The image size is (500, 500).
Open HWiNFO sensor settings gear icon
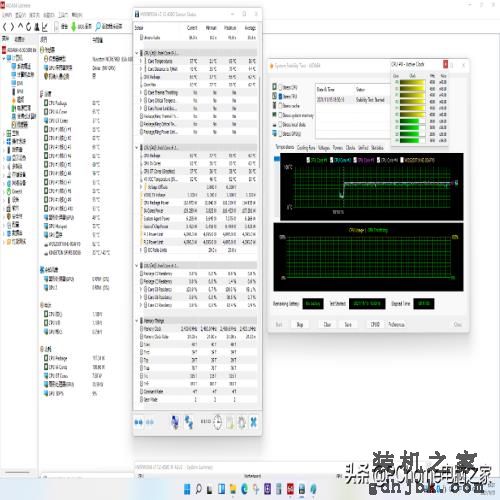click(242, 422)
